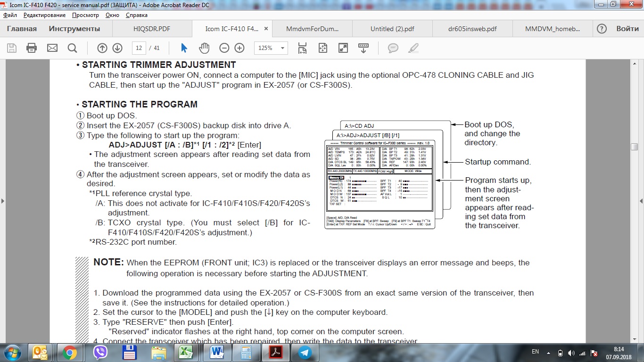Open Google Chrome from the taskbar
Screen dimensions: 644x362
coord(70,352)
